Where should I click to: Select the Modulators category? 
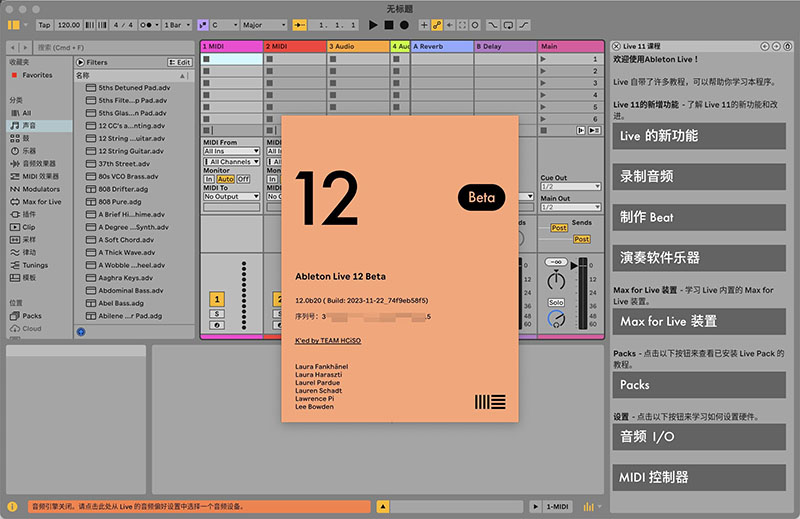point(41,189)
